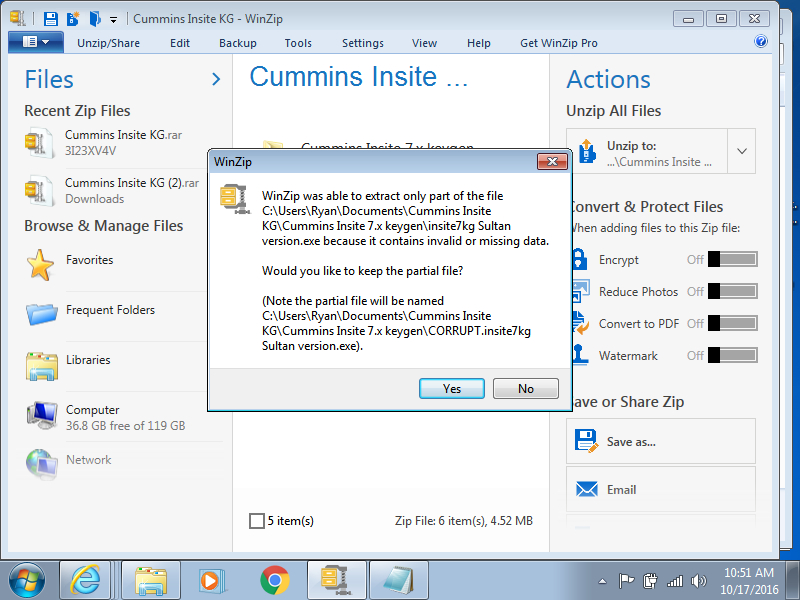
Task: Click the Save as button
Action: pyautogui.click(x=661, y=441)
